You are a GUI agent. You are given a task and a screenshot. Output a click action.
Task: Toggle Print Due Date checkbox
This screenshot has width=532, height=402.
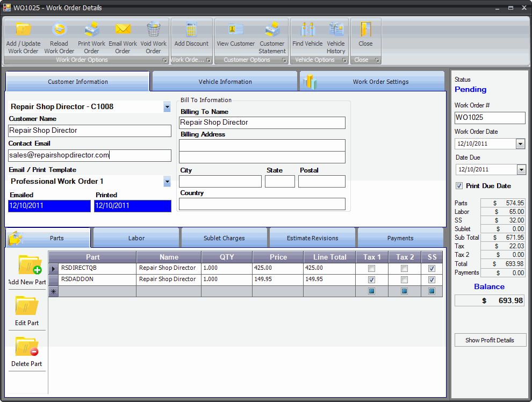click(459, 186)
